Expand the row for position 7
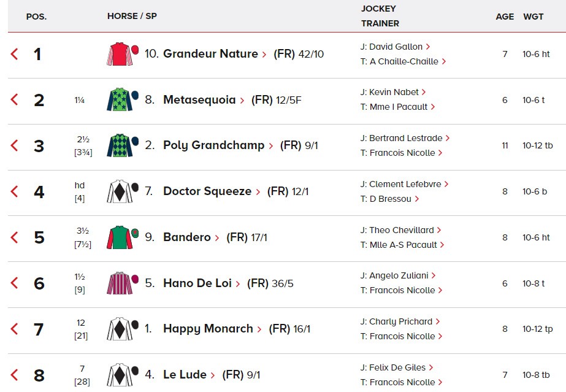 pos(15,329)
